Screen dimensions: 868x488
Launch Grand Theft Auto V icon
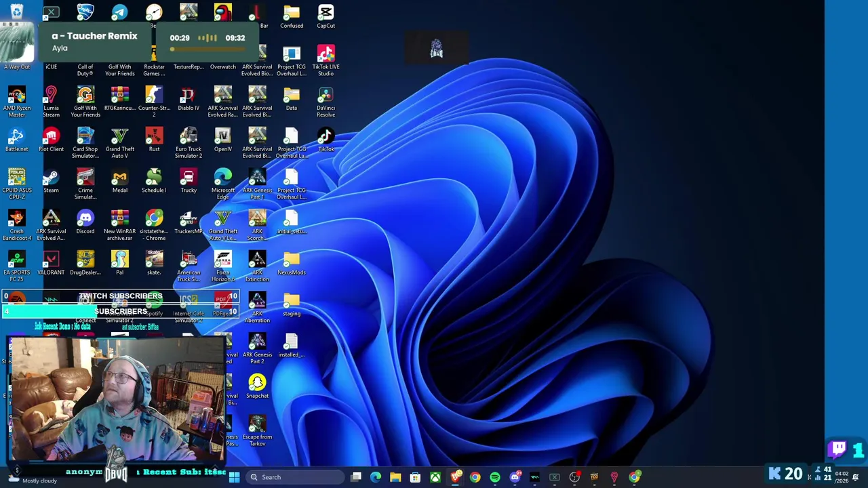pos(120,143)
